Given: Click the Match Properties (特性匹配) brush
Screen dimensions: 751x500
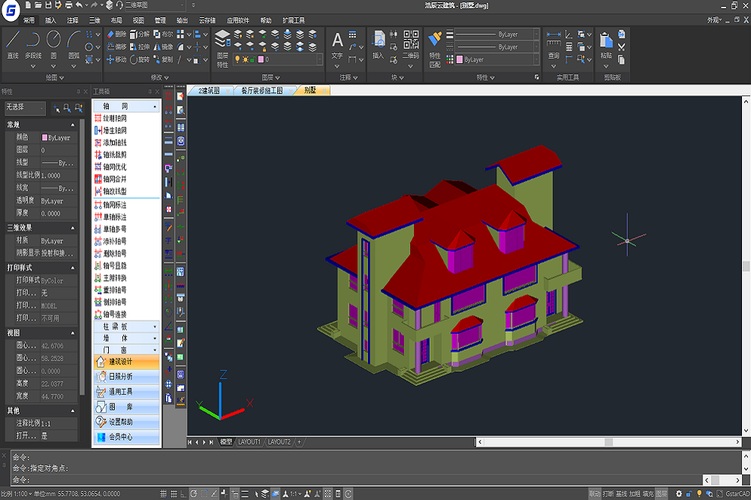Looking at the screenshot, I should point(435,48).
